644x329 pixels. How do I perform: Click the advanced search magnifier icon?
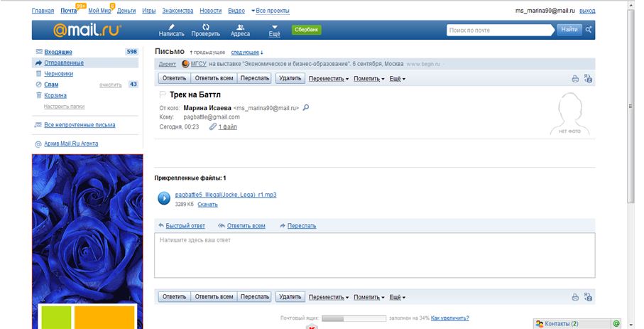click(x=589, y=30)
